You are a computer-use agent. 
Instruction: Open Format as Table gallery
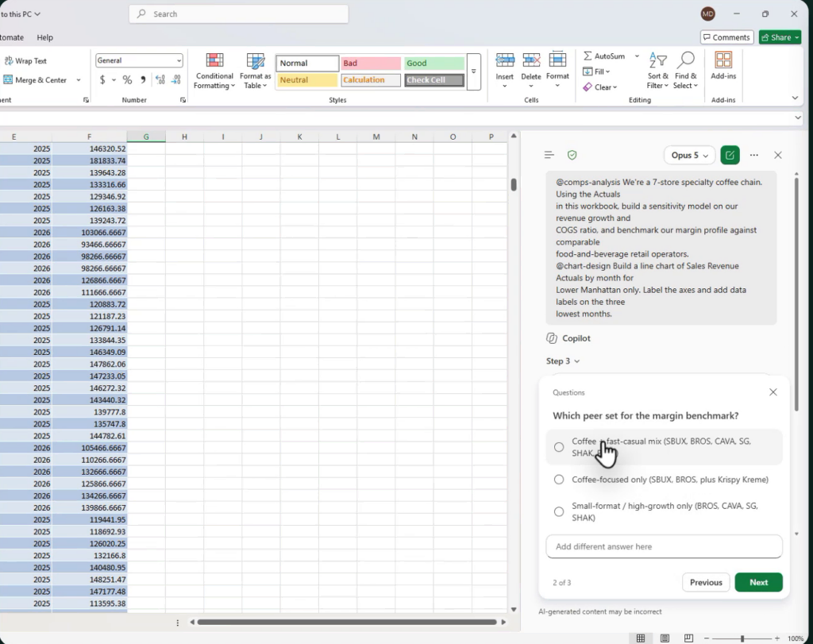tap(255, 71)
